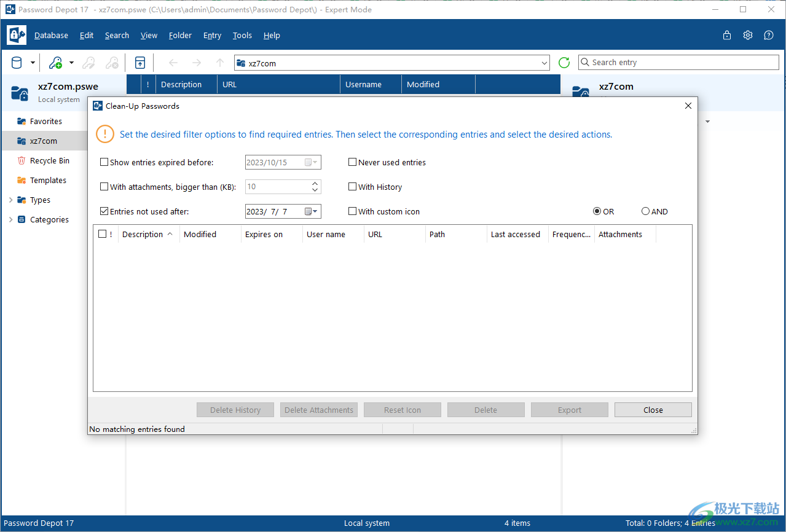Click the up-one-level arrow in toolbar
This screenshot has height=532, width=786.
pyautogui.click(x=220, y=62)
